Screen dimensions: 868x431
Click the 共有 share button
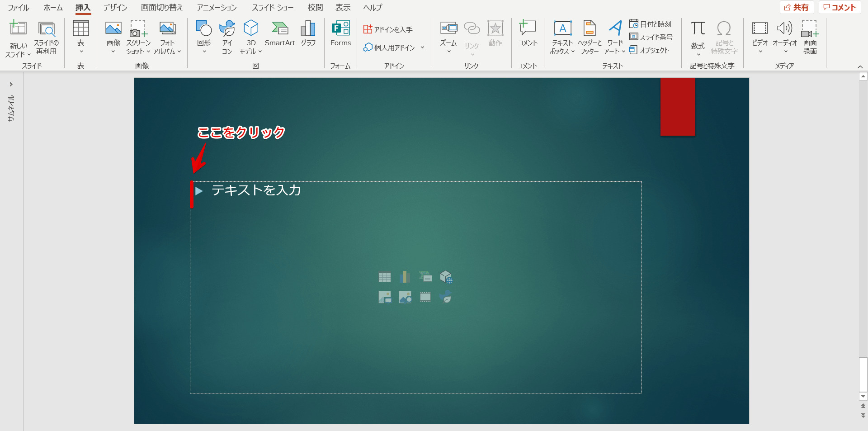click(797, 7)
